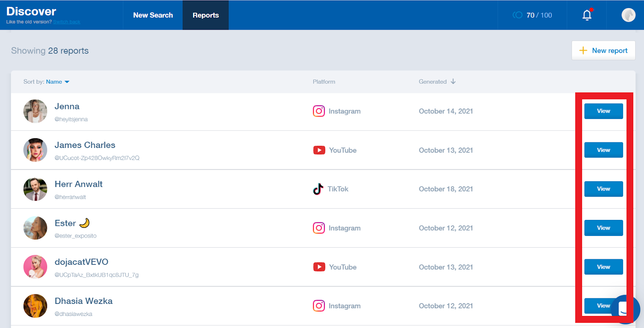Sort by Generated date arrow

[x=453, y=81]
